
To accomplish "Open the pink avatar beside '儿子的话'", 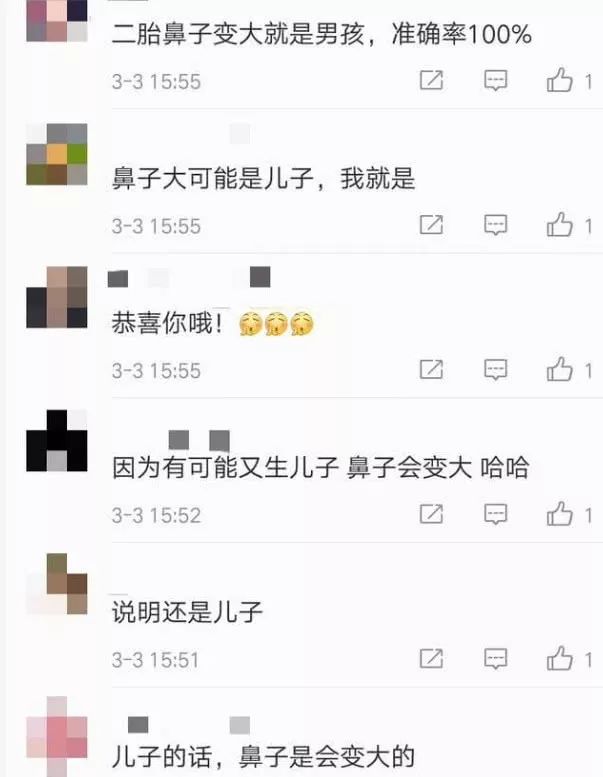I will click(x=57, y=736).
